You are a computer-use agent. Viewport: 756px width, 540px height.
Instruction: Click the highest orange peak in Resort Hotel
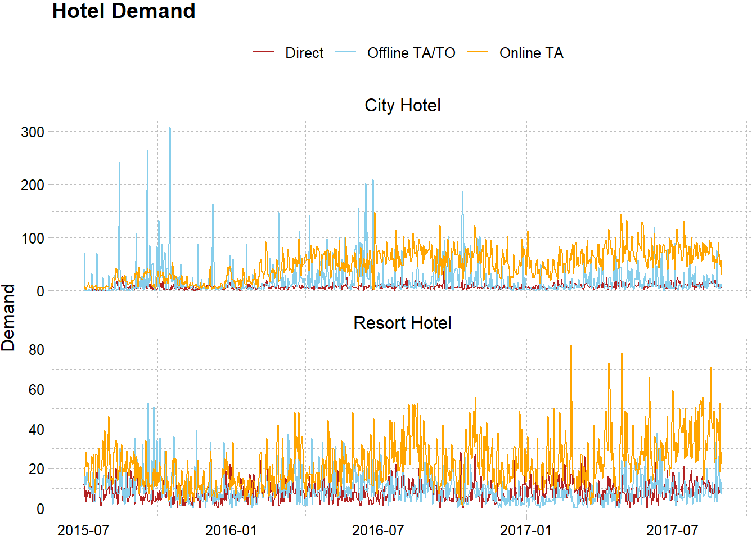(x=571, y=348)
